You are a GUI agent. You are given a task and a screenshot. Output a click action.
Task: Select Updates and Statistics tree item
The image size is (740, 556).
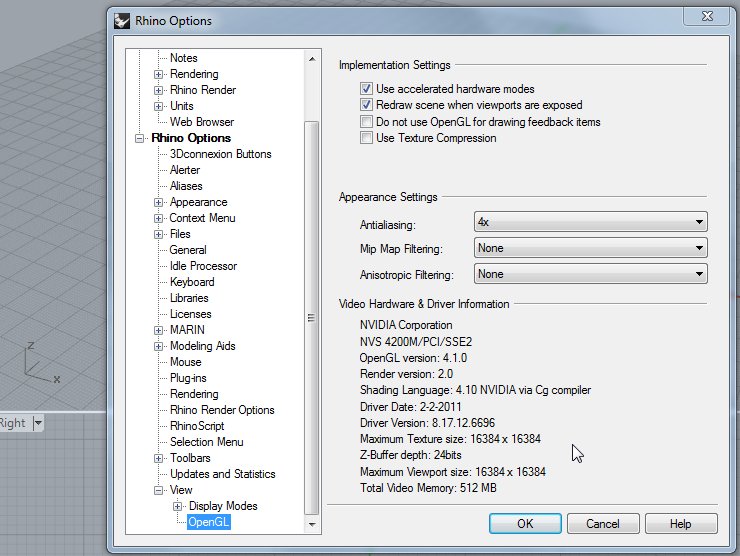click(x=222, y=474)
